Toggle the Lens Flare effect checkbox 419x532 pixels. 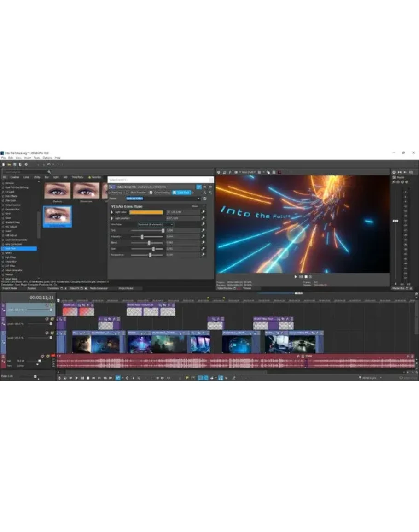(x=174, y=192)
